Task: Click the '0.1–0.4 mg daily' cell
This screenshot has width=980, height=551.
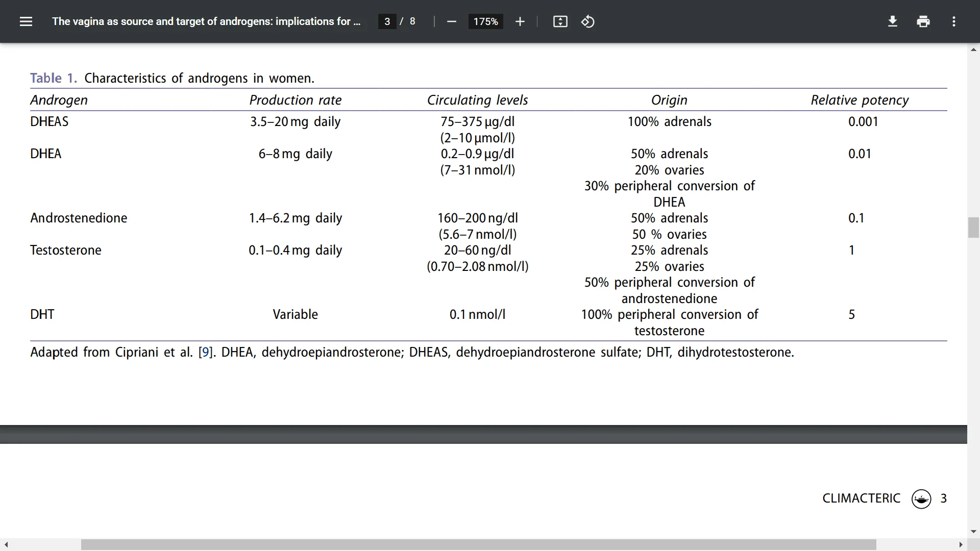Action: (295, 250)
